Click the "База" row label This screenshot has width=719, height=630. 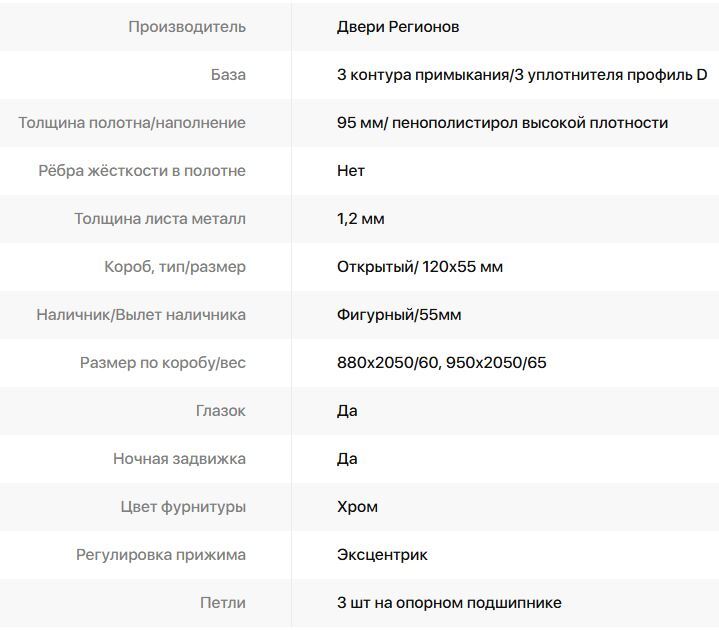click(x=228, y=75)
